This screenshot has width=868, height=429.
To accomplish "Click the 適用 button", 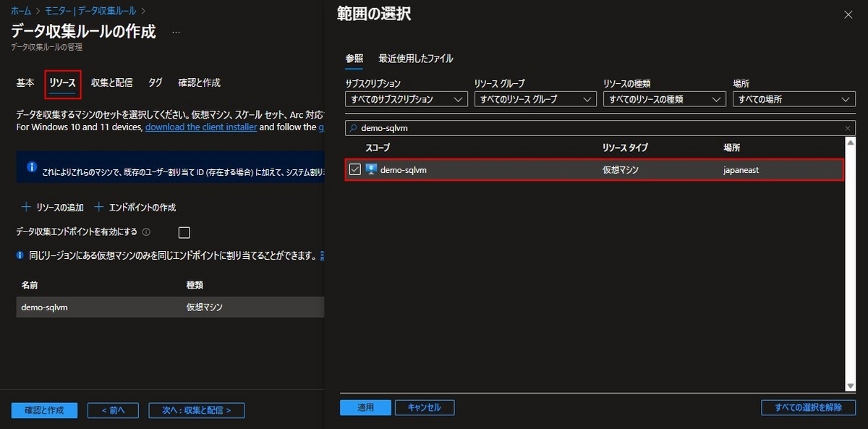I will pos(365,407).
